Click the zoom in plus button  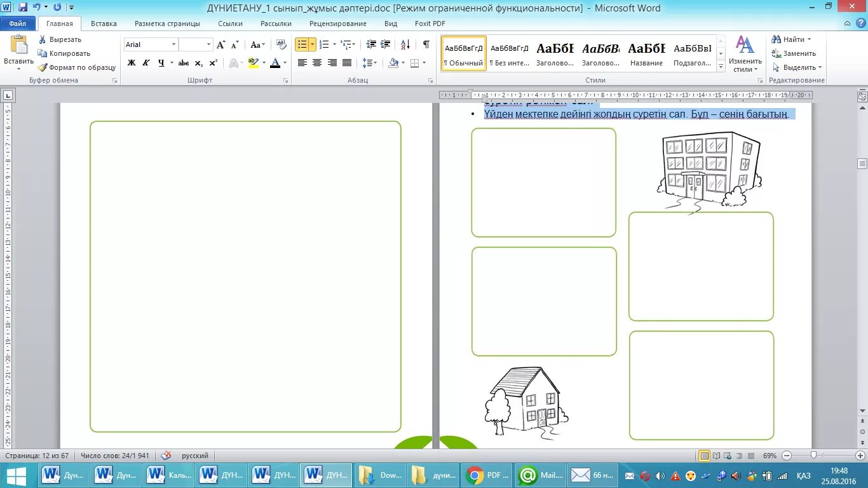(860, 456)
